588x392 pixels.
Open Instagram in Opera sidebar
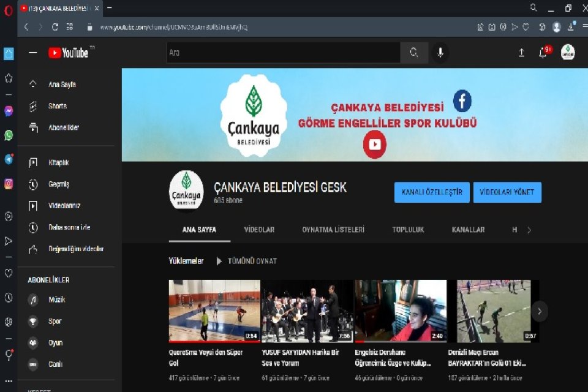[x=9, y=183]
